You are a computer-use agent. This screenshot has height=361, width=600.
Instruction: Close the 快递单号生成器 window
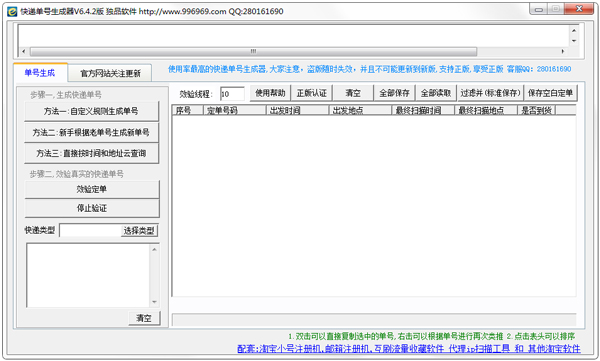(579, 9)
